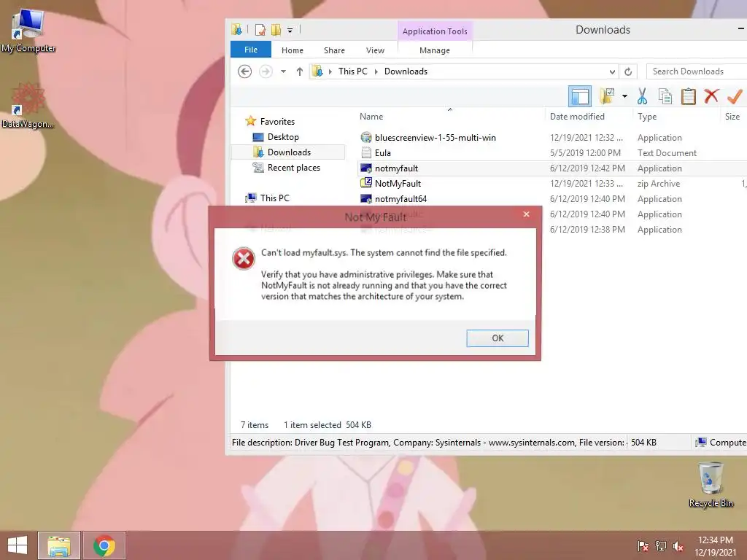Sort files by the Size column

pos(732,116)
